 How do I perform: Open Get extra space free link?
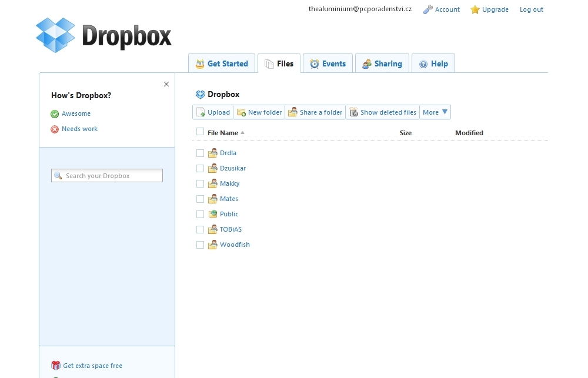93,366
